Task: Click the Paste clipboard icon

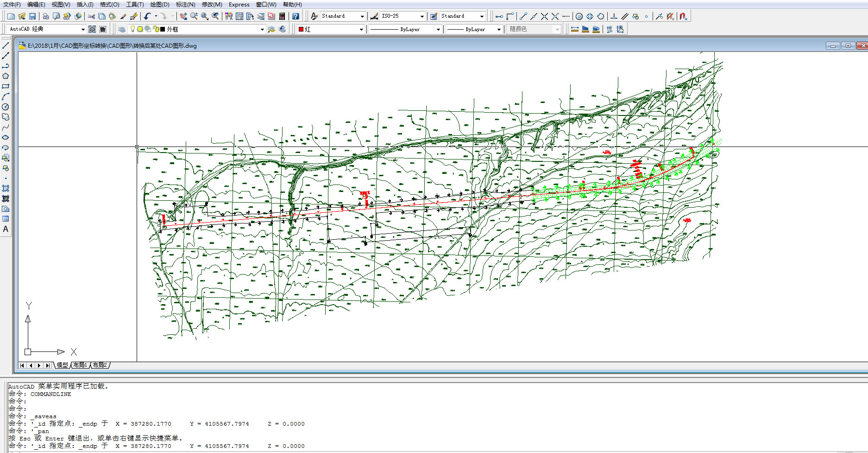Action: tap(112, 16)
